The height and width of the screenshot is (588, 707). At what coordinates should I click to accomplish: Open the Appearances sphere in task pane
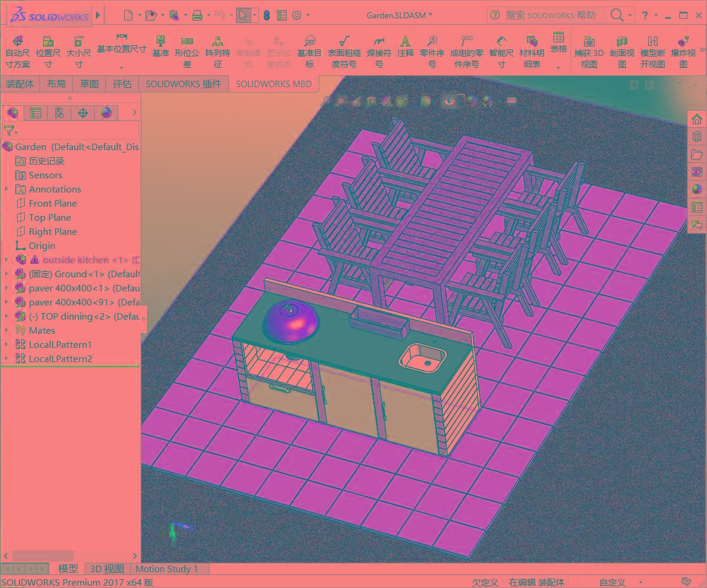697,190
